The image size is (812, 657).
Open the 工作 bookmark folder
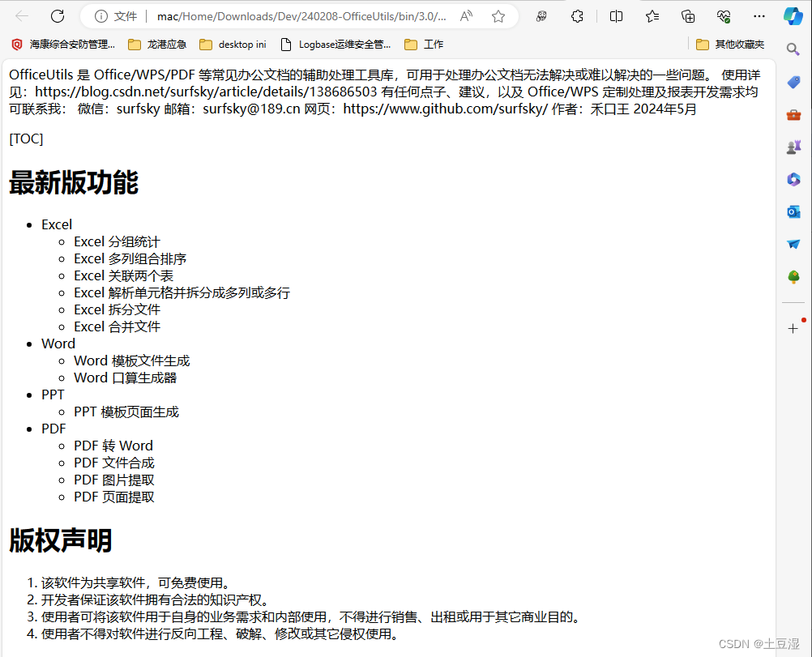pos(424,45)
